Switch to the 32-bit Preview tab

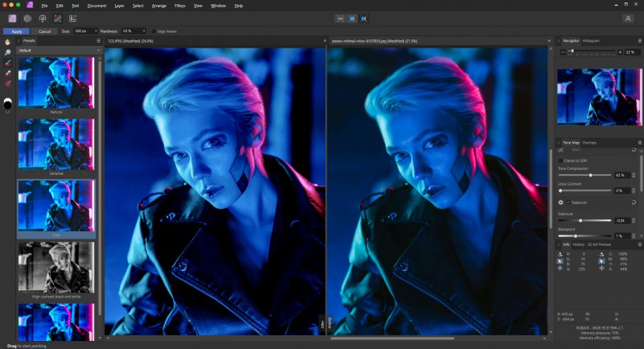pos(599,244)
